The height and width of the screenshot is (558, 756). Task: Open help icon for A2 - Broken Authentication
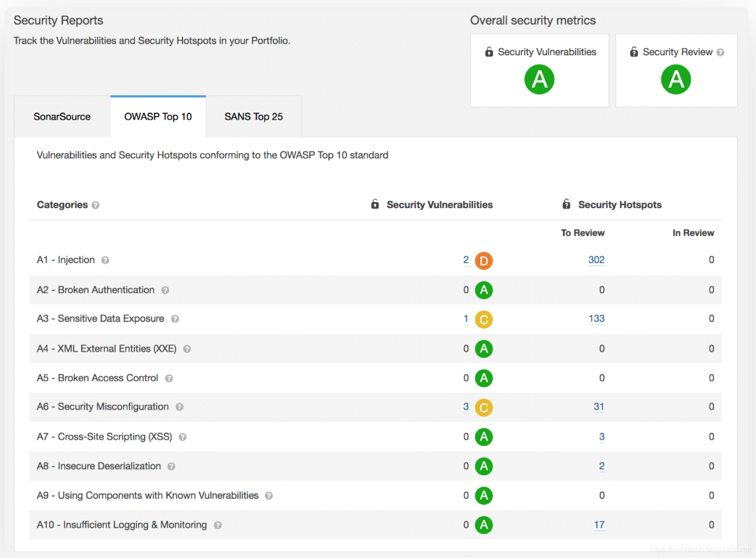point(165,290)
